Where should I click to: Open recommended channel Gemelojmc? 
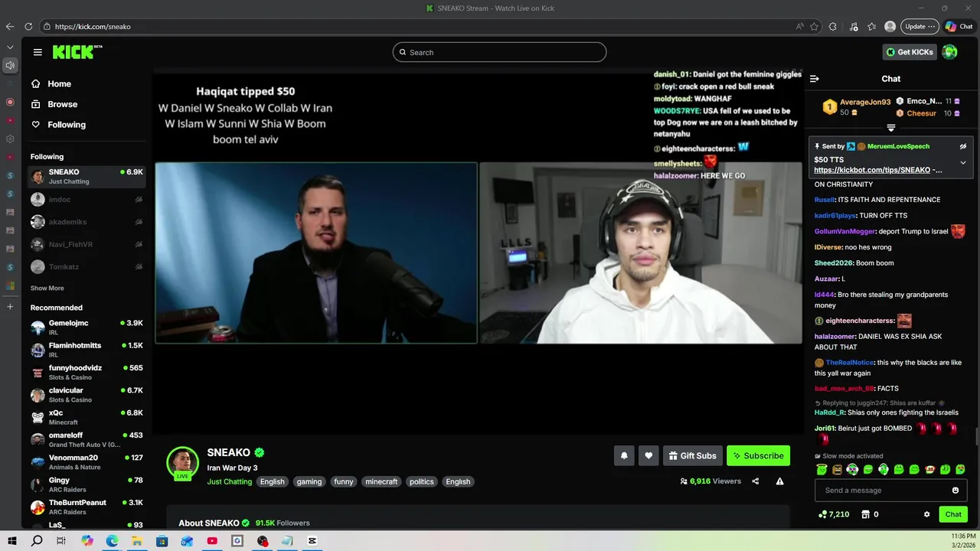tap(87, 328)
